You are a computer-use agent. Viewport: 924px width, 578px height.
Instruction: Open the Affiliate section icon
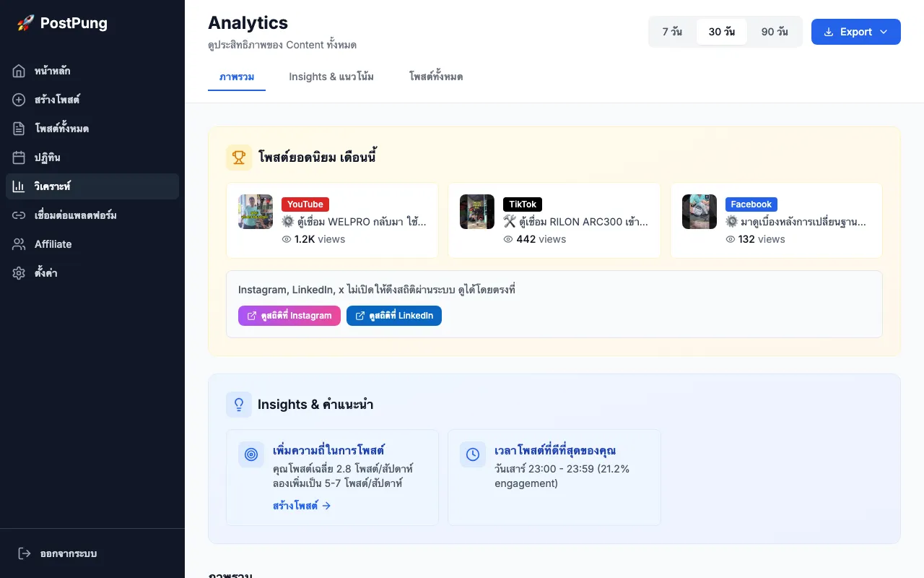tap(19, 243)
